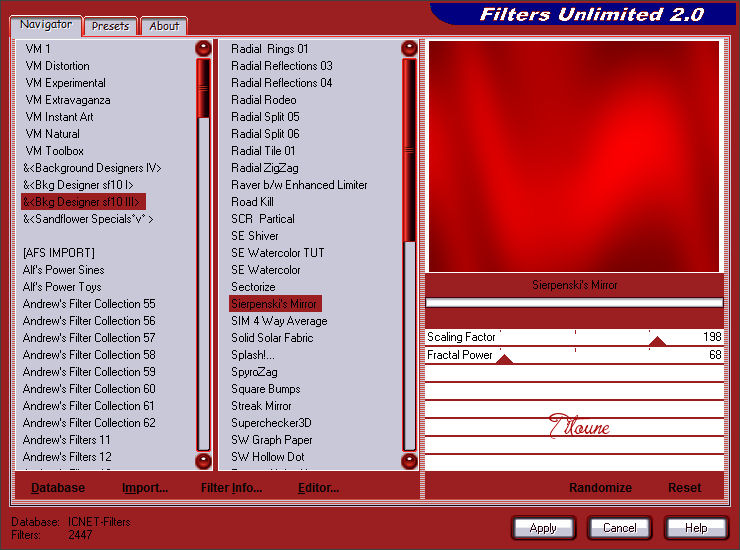
Task: Select Alf's Power Sines
Action: (x=63, y=270)
